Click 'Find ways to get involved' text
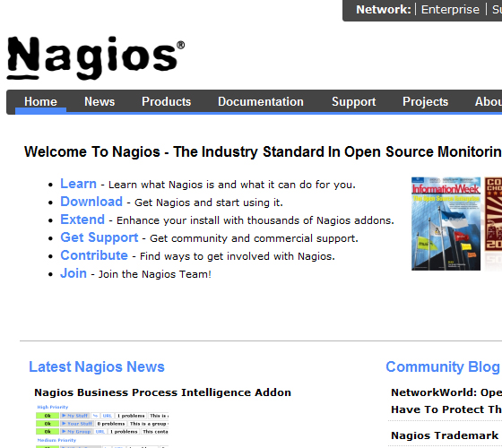This screenshot has height=448, width=502. click(x=238, y=256)
